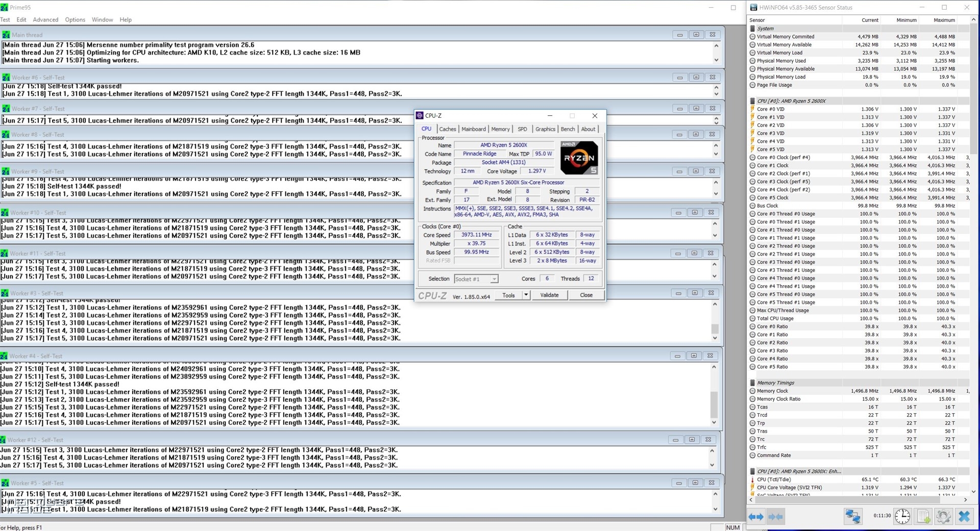This screenshot has height=531, width=980.
Task: Click Tools button in CPU-Z
Action: tap(509, 295)
